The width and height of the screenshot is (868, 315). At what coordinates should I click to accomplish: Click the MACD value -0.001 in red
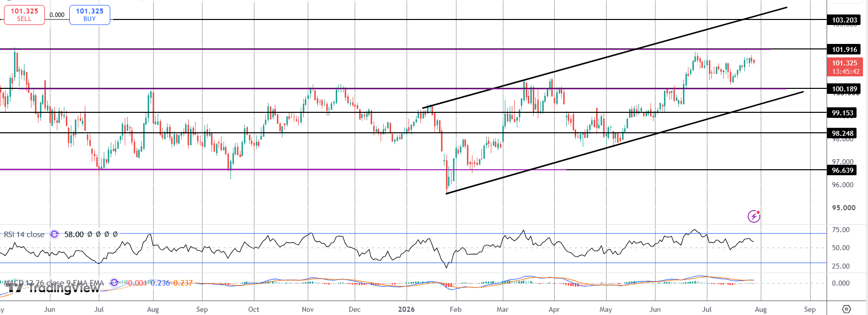(137, 283)
